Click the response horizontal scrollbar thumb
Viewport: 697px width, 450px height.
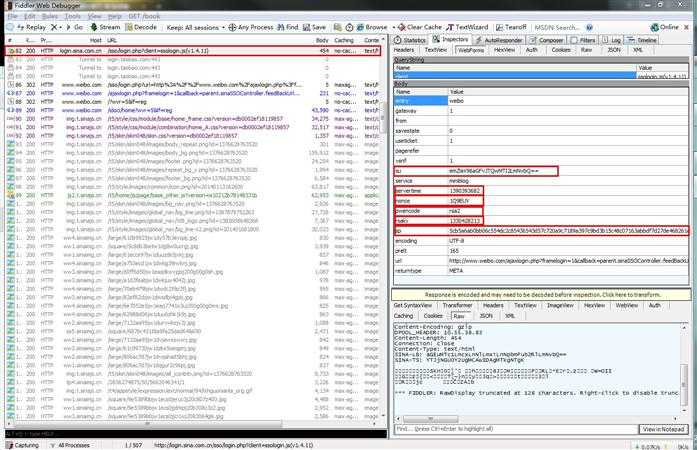click(430, 419)
